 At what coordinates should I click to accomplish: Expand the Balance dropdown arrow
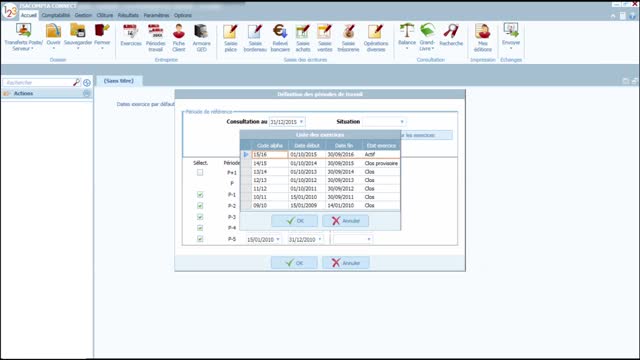click(407, 48)
